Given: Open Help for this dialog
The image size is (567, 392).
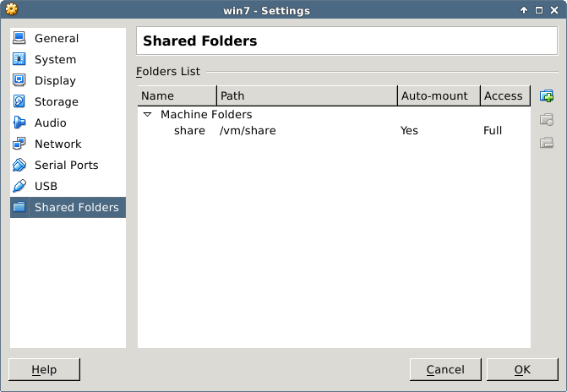Looking at the screenshot, I should (44, 370).
